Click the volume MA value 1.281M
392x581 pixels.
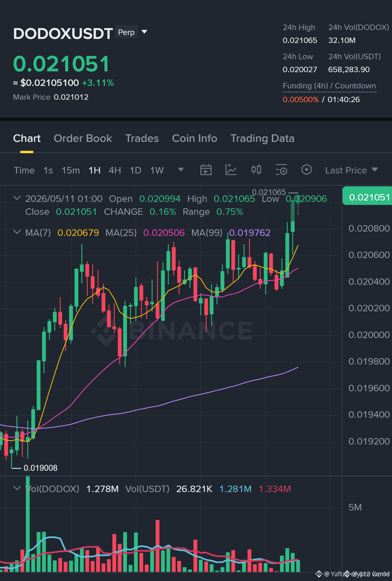tap(235, 489)
